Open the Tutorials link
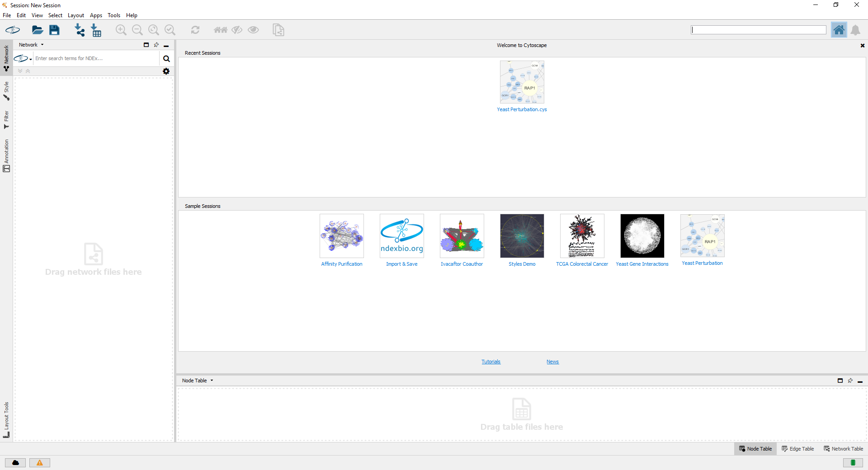This screenshot has height=470, width=868. point(491,362)
